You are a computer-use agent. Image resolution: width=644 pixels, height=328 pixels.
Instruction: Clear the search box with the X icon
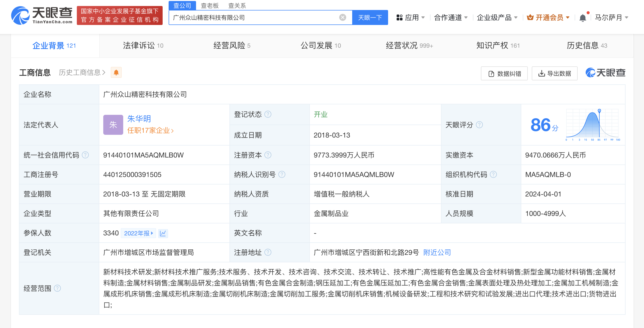[x=342, y=17]
